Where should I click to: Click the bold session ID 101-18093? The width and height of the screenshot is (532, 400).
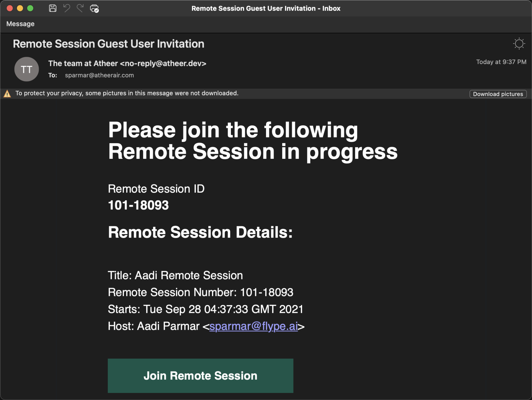[138, 205]
